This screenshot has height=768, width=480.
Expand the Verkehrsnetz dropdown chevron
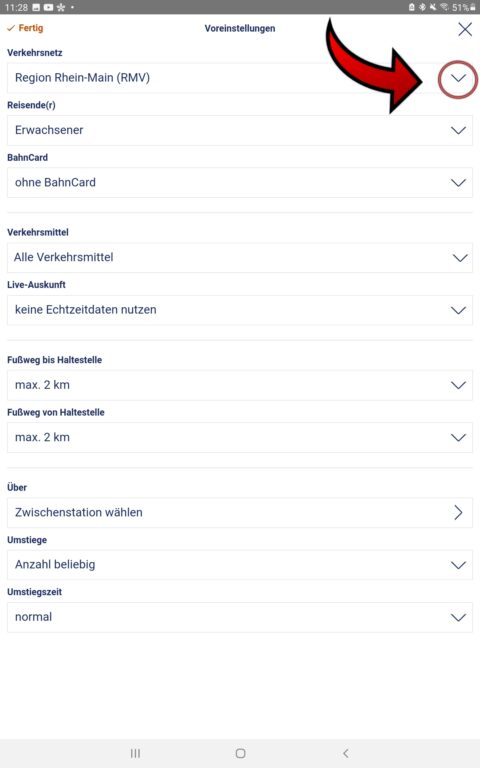click(458, 78)
